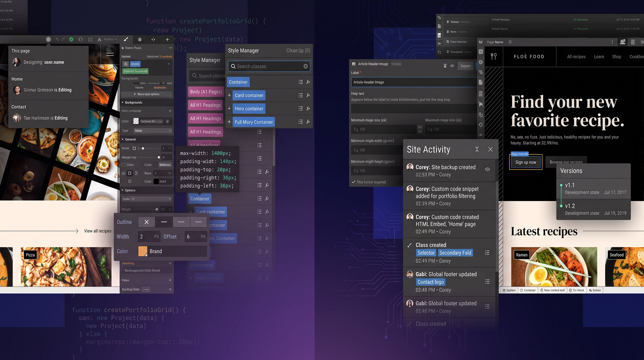This screenshot has width=644, height=360.
Task: Open the selector dropdown arrow under Names
Action: pyautogui.click(x=169, y=64)
